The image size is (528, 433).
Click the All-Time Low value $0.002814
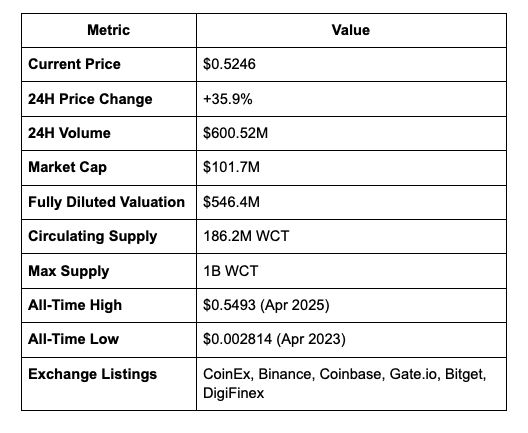[x=237, y=339]
